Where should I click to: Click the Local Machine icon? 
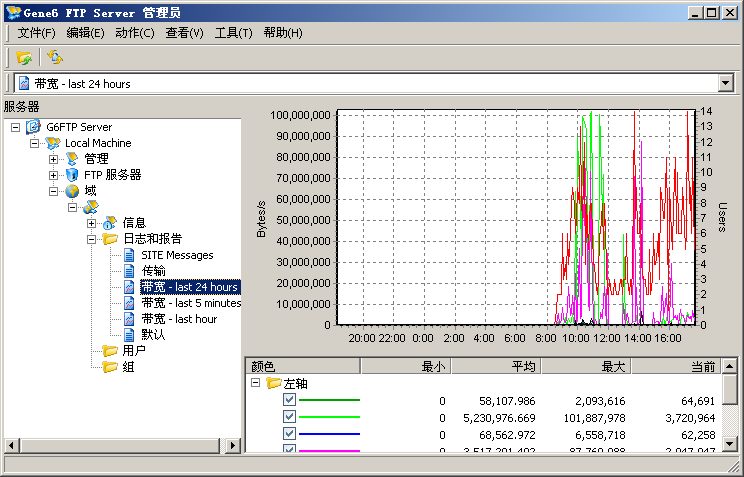[x=52, y=143]
